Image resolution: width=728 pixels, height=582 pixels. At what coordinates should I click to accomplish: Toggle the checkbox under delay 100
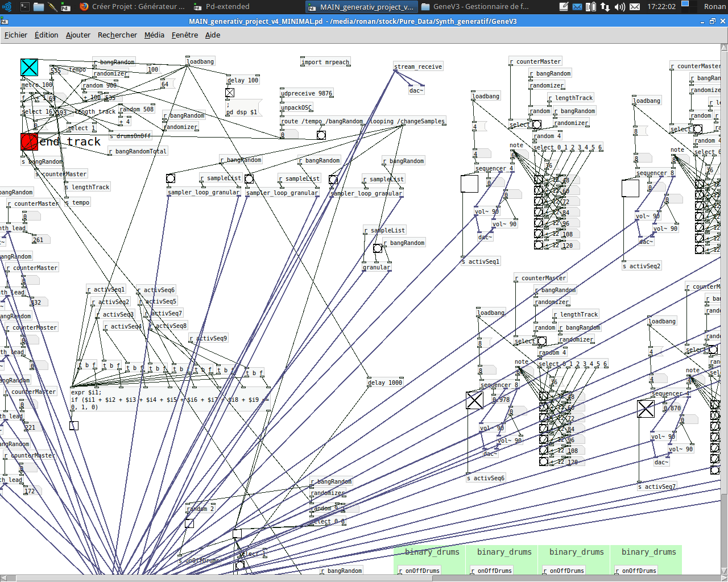230,93
